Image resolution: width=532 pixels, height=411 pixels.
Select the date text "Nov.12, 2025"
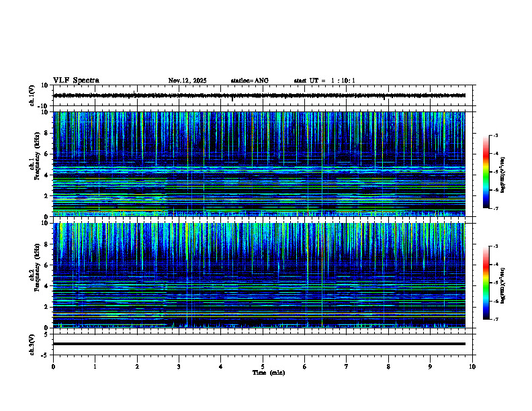(187, 81)
